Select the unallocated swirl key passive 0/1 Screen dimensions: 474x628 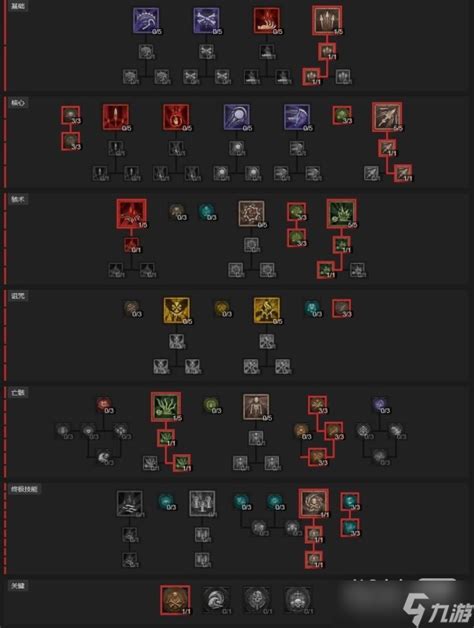coord(216,600)
